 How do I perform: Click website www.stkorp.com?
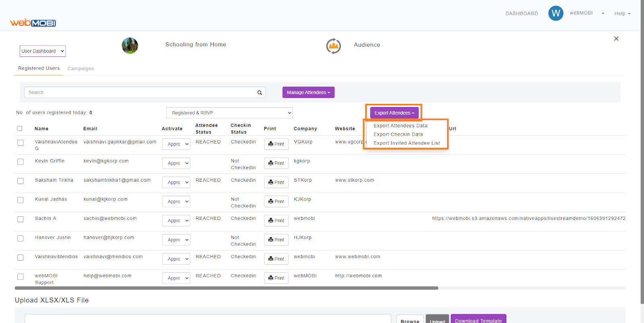[355, 180]
